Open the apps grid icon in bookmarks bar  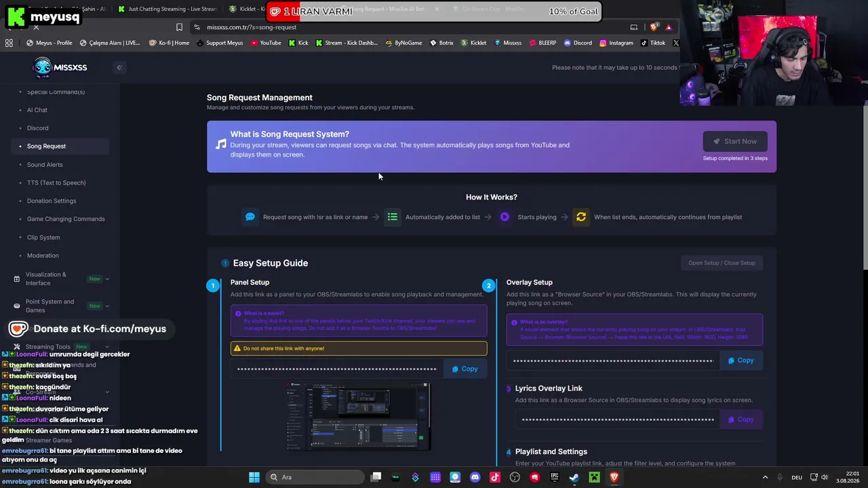(x=9, y=43)
